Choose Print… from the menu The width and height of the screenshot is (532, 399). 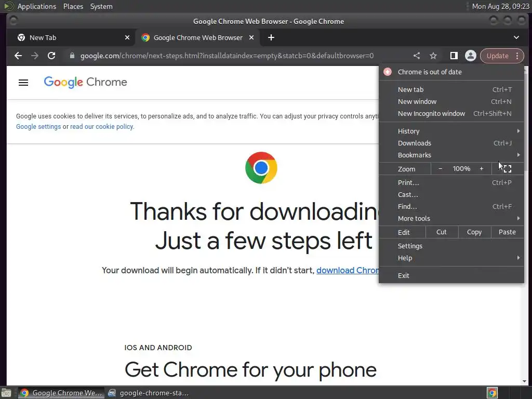(x=451, y=182)
